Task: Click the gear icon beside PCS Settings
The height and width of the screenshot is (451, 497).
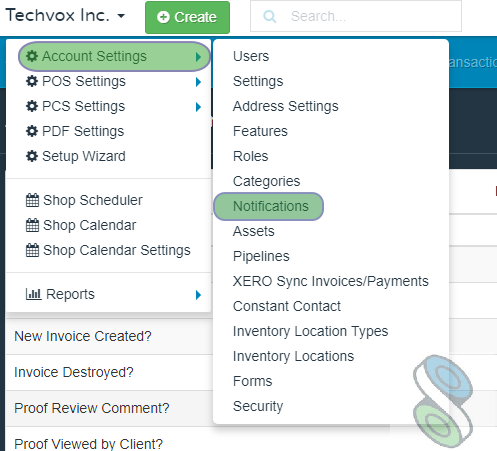Action: (32, 106)
